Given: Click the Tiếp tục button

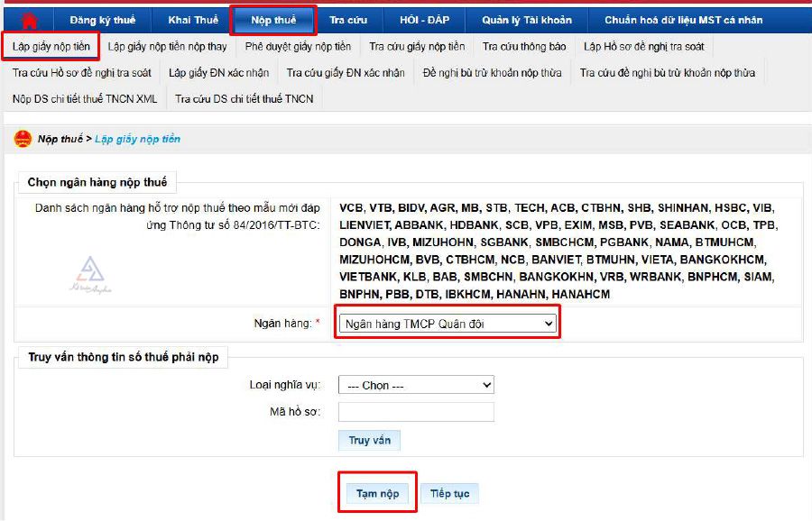Looking at the screenshot, I should point(449,494).
